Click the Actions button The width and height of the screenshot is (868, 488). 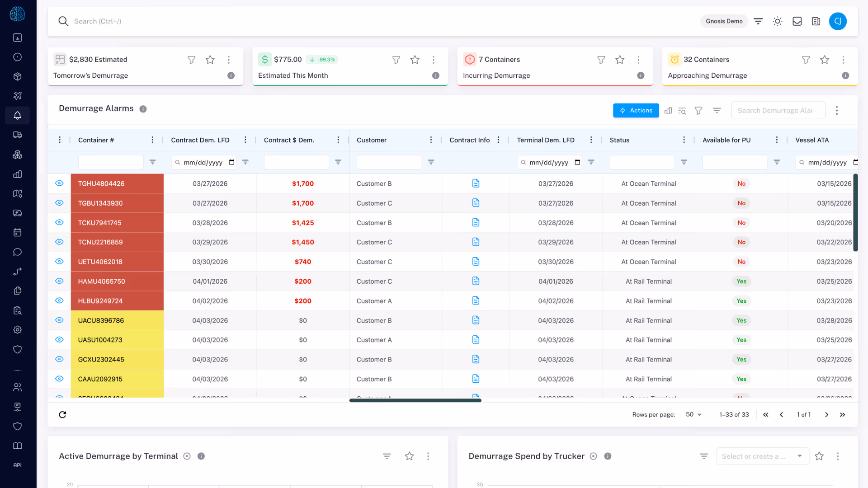point(636,110)
